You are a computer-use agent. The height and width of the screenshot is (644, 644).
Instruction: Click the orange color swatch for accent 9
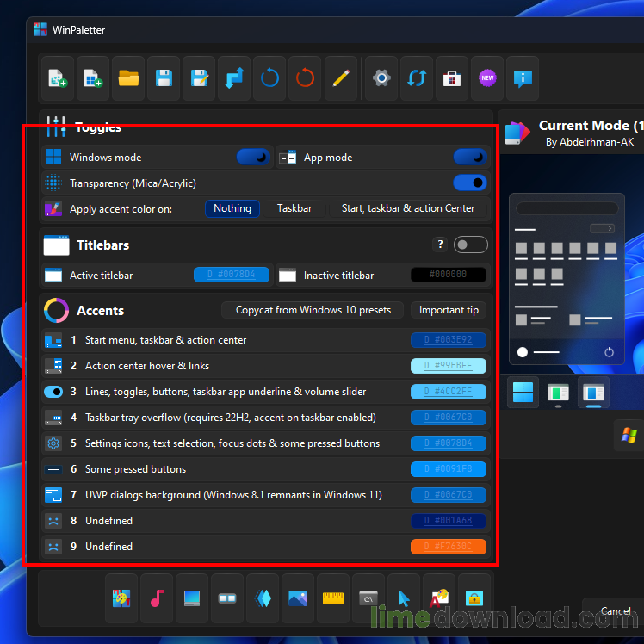(x=449, y=547)
